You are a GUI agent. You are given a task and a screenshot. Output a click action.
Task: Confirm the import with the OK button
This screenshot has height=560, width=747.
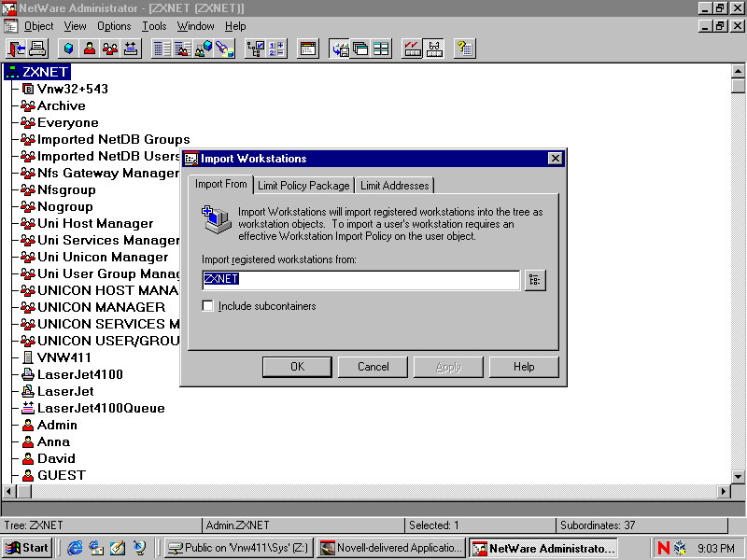(297, 367)
